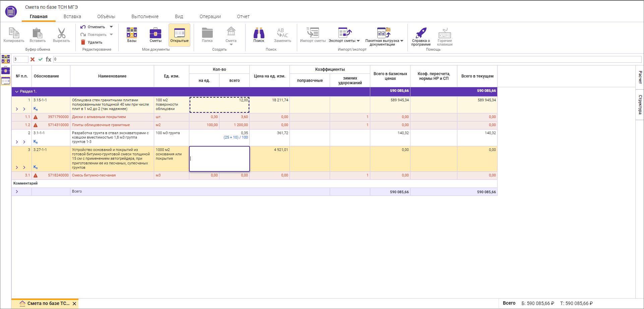
Task: Open the Вид ribbon tab
Action: (179, 16)
